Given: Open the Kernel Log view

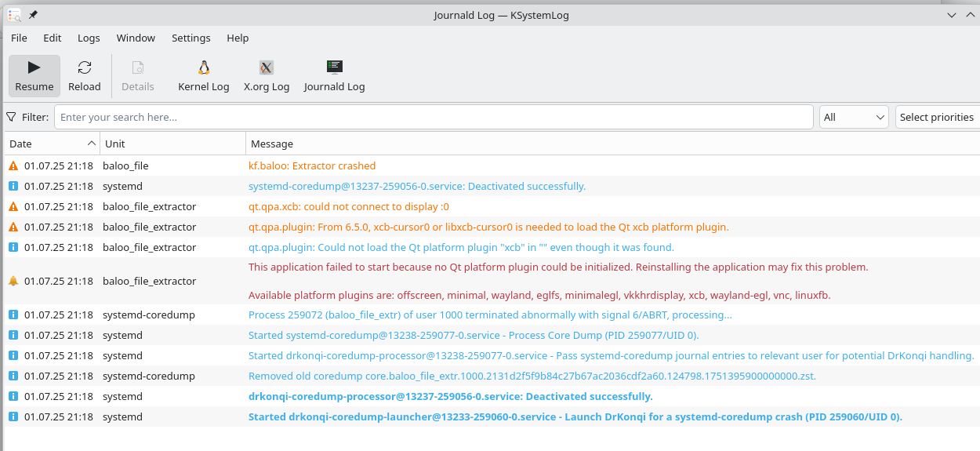Looking at the screenshot, I should coord(204,76).
